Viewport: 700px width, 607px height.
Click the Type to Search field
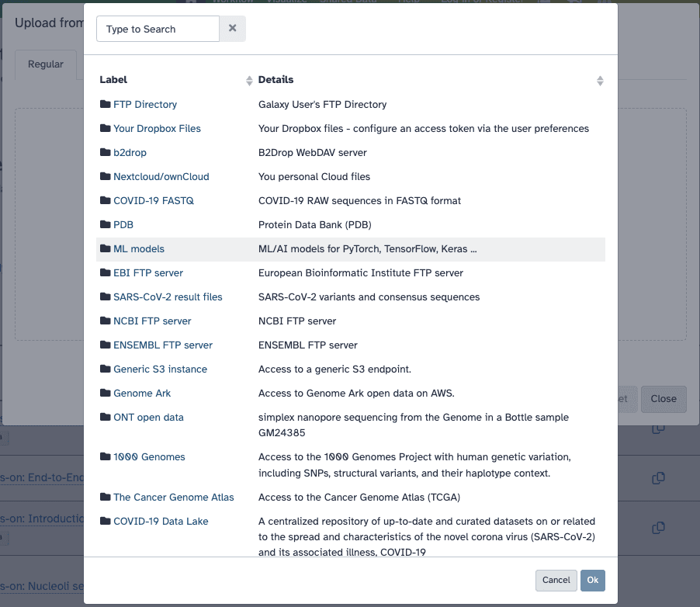[x=158, y=29]
